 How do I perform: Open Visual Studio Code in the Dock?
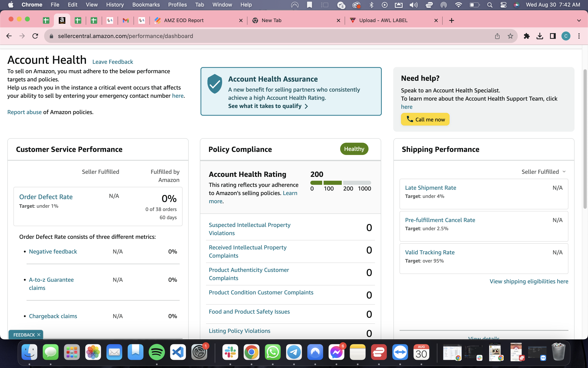click(x=178, y=352)
